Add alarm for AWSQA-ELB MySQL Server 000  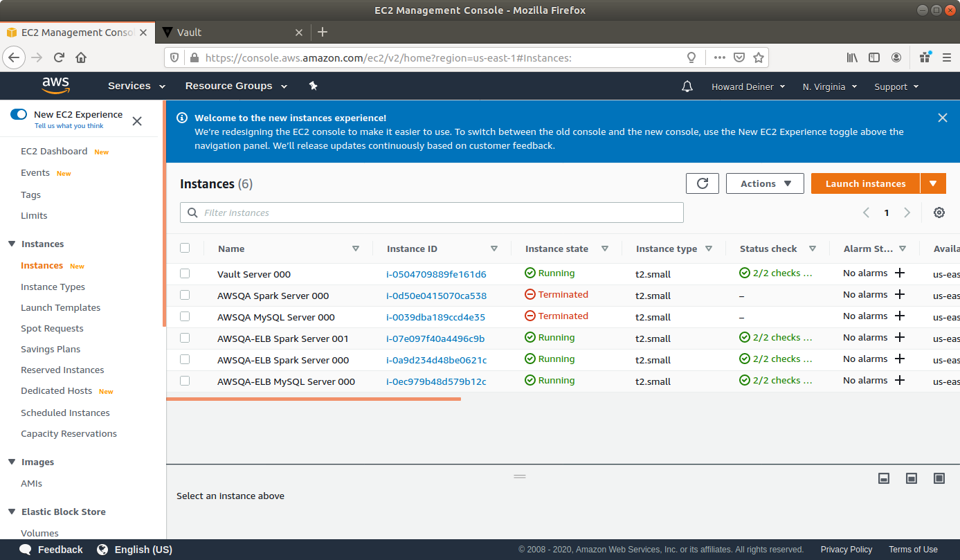(900, 381)
